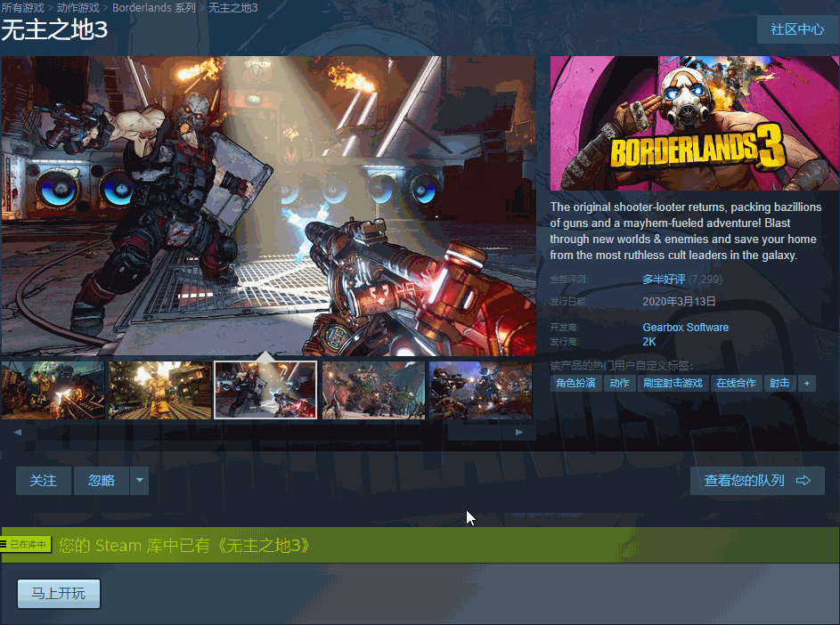Select the first screenshot thumbnail
Viewport: 840px width, 625px height.
coord(53,390)
